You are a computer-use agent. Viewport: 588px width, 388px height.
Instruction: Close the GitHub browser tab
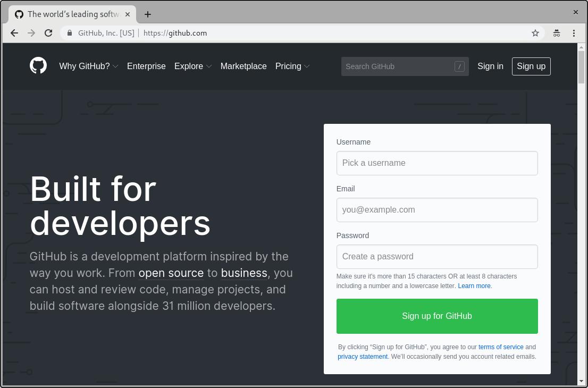coord(128,14)
